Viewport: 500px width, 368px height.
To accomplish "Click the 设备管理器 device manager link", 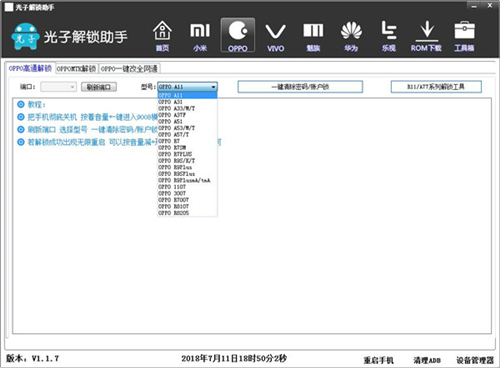I will (x=475, y=360).
